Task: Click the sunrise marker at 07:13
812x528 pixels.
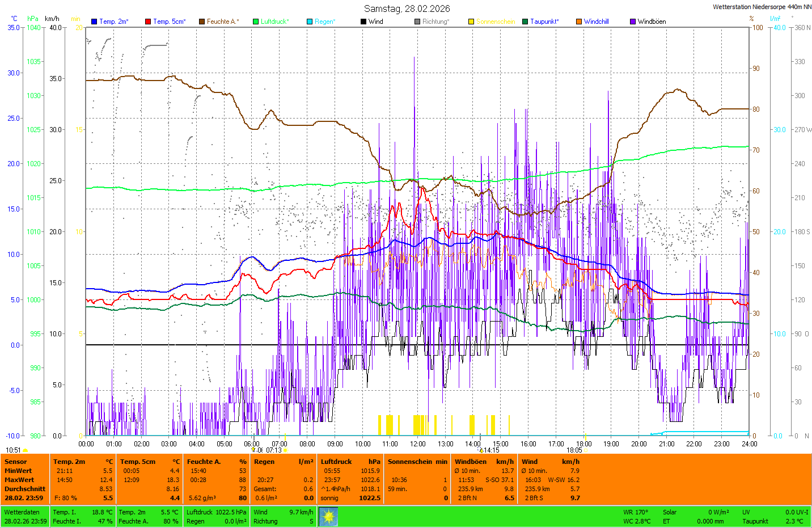Action: [285, 450]
